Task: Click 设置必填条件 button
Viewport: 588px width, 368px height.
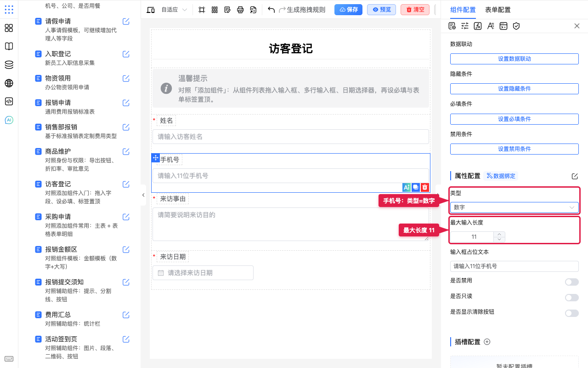Action: (514, 119)
